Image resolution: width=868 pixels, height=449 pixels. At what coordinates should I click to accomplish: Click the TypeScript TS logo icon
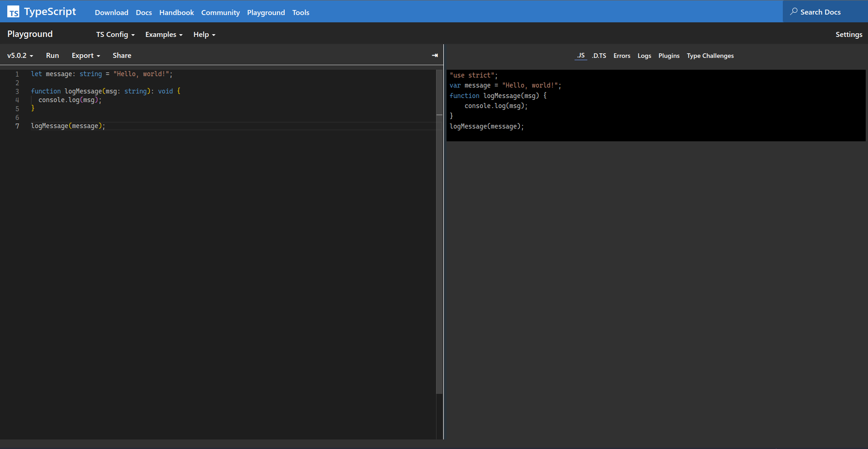pyautogui.click(x=13, y=12)
